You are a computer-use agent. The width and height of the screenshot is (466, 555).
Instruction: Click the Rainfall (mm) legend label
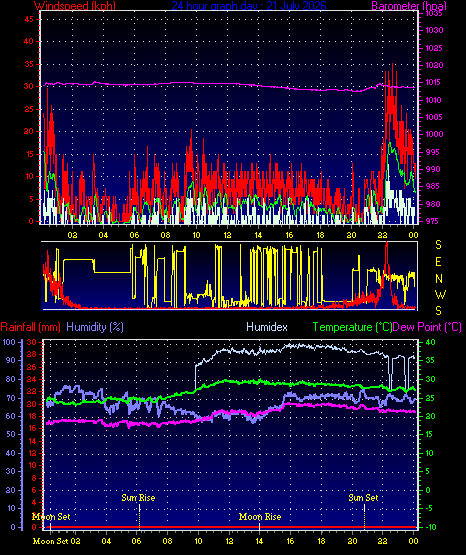(30, 327)
